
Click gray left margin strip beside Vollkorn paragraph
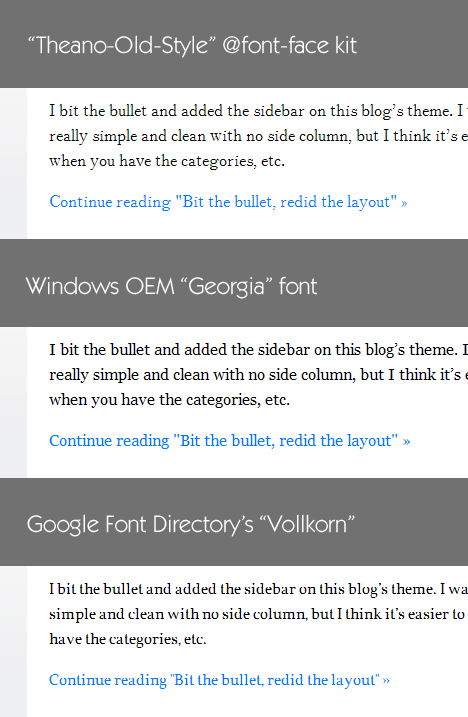tap(13, 642)
